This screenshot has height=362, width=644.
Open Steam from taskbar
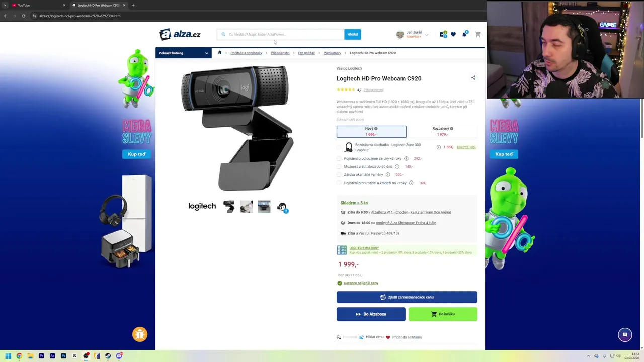[108, 356]
